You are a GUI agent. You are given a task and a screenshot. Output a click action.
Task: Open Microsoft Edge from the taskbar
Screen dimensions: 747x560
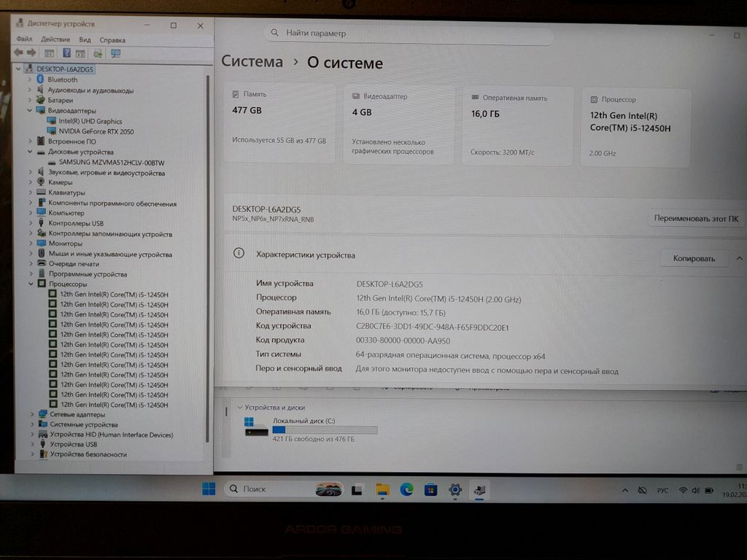[406, 489]
